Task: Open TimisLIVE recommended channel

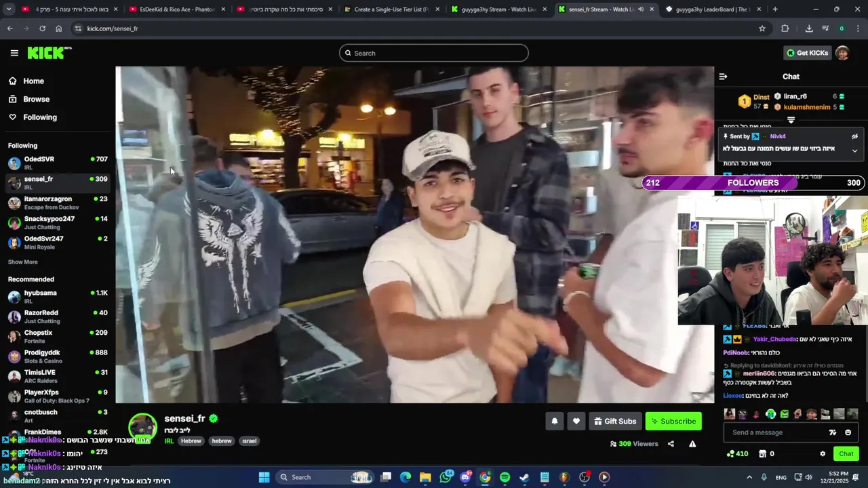Action: click(57, 376)
